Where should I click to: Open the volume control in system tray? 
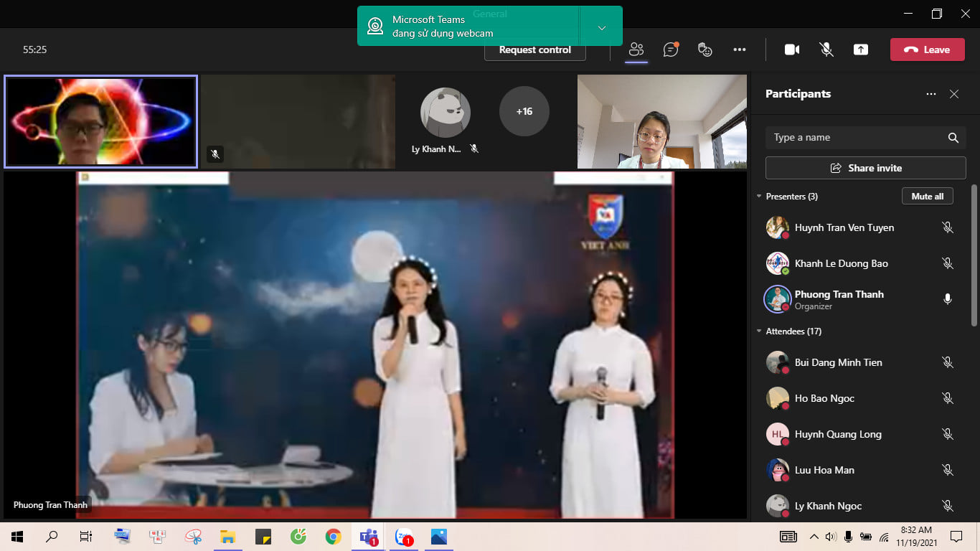(x=831, y=536)
